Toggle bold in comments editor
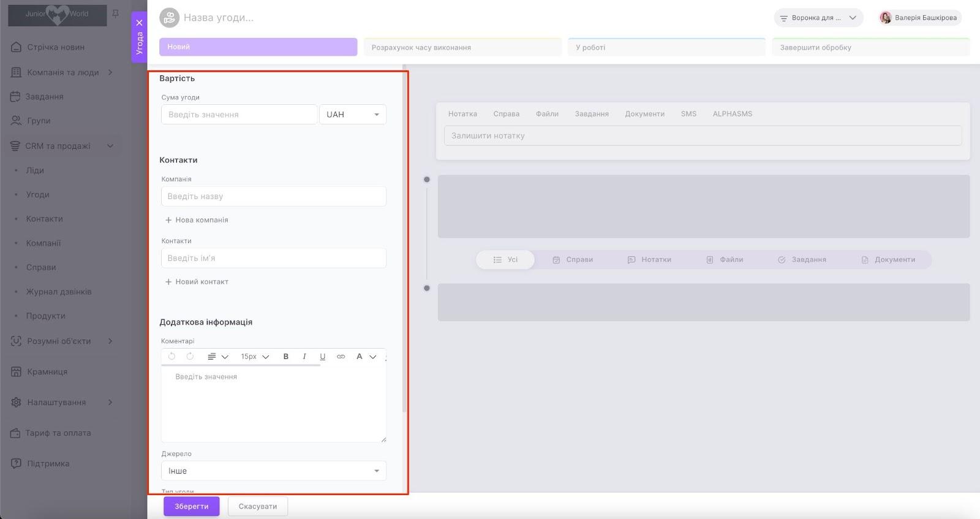The height and width of the screenshot is (519, 980). pyautogui.click(x=285, y=357)
